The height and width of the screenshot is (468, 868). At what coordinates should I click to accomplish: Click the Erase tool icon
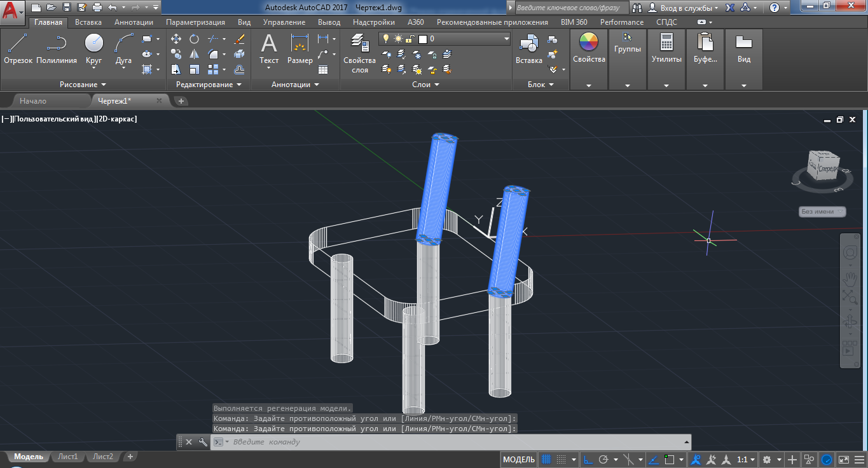240,39
